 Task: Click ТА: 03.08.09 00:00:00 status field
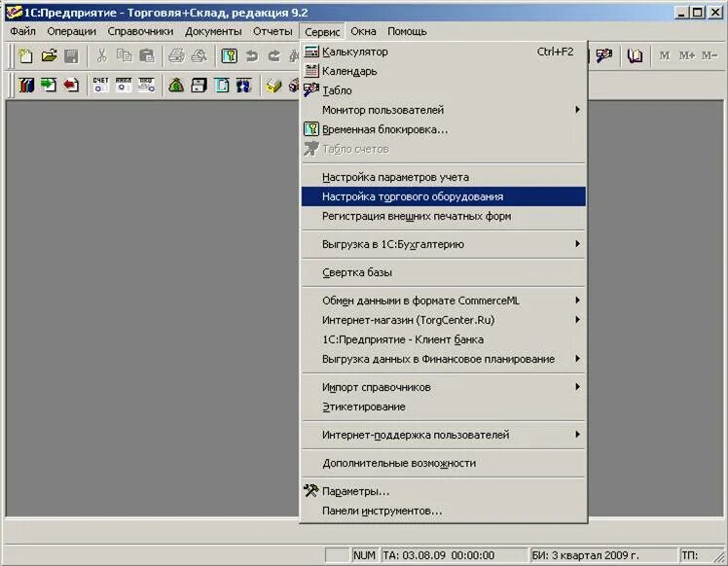click(454, 555)
